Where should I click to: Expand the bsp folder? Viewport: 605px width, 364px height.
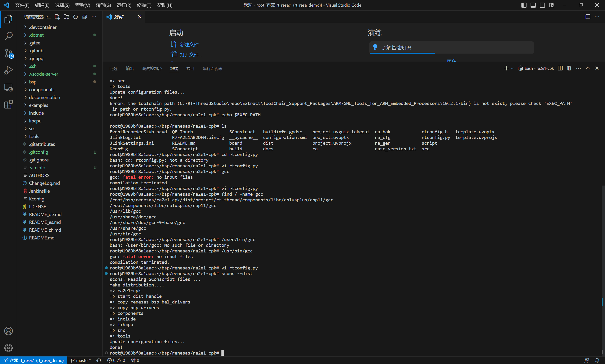[x=60, y=82]
